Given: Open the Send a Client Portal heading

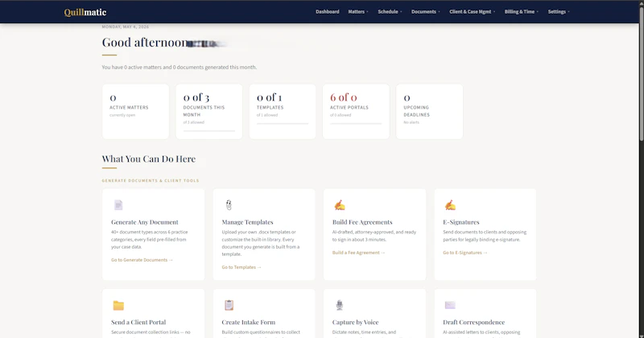Looking at the screenshot, I should tap(138, 322).
